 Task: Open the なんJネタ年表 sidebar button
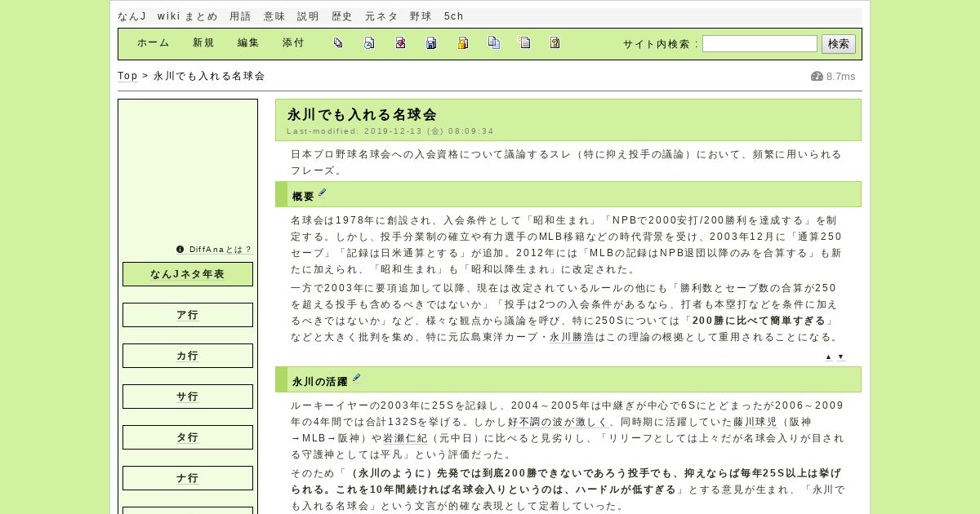188,274
